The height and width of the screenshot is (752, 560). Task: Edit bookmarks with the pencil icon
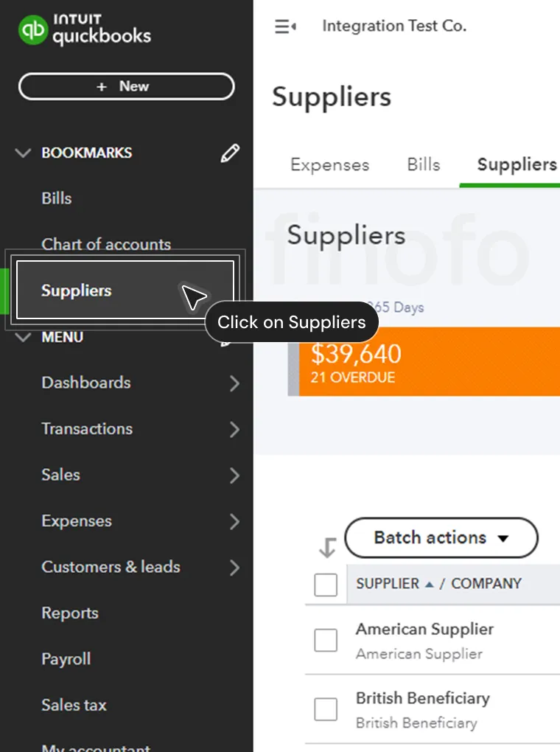(x=230, y=153)
